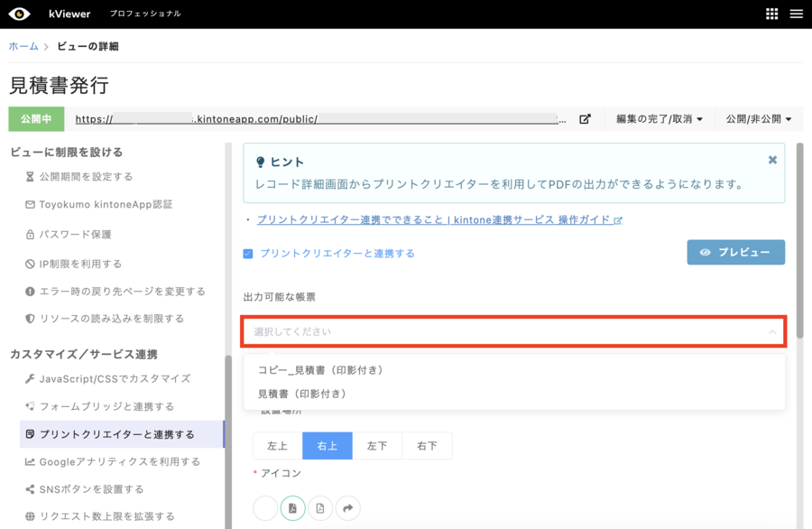Open フォームブリッジと連携する in sidebar
Viewport: 812px width, 529px height.
[x=99, y=406]
